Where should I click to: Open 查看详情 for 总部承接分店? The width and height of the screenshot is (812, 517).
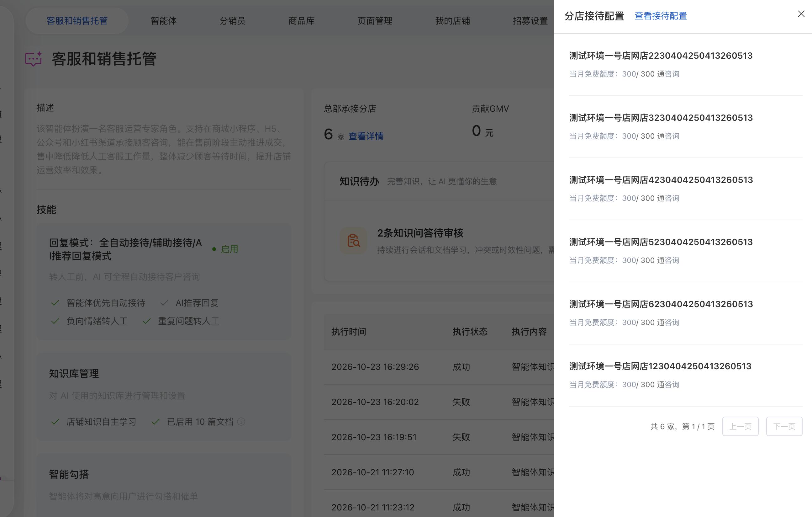click(x=366, y=136)
